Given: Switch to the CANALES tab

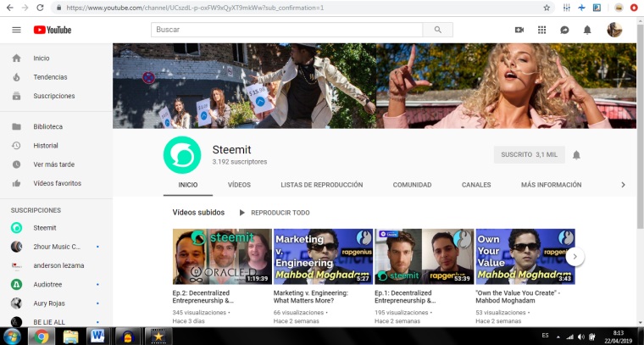Looking at the screenshot, I should [476, 185].
